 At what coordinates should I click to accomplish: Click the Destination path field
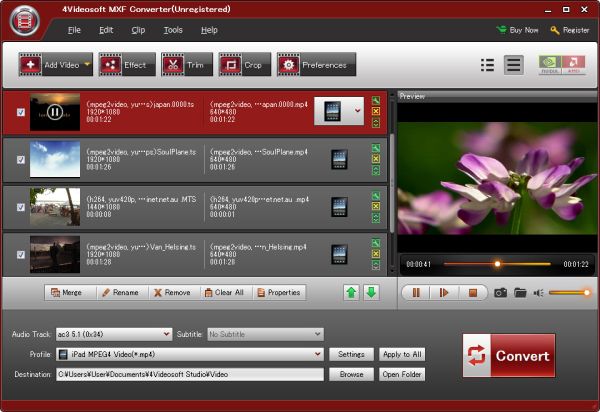pyautogui.click(x=190, y=374)
